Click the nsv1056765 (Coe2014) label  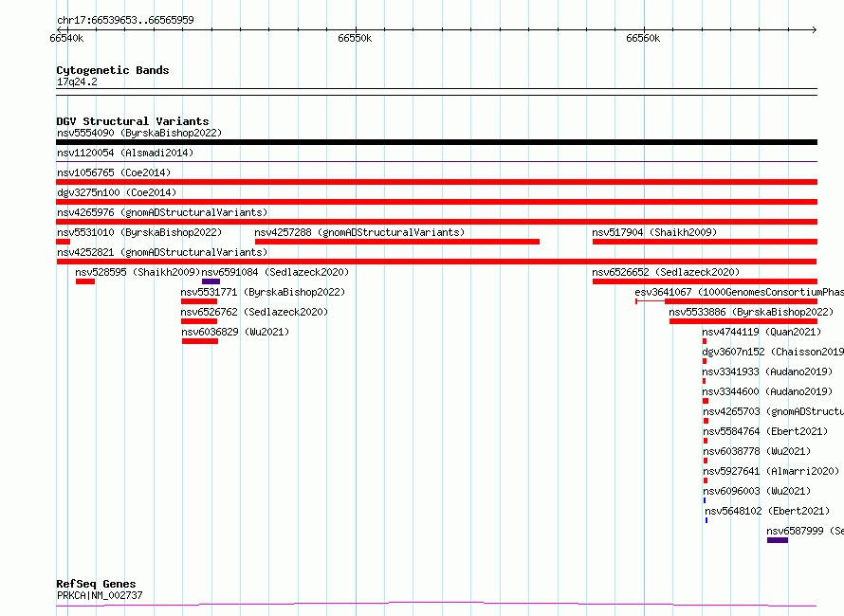[114, 172]
